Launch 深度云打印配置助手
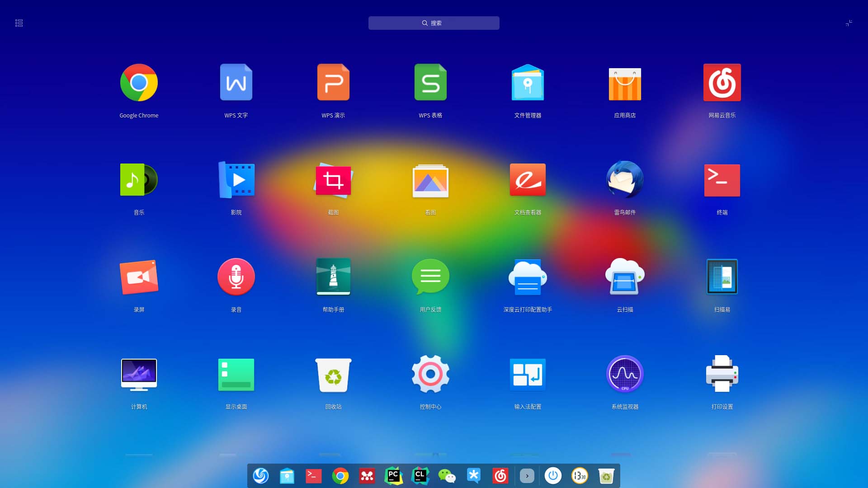The image size is (868, 488). pos(528,277)
